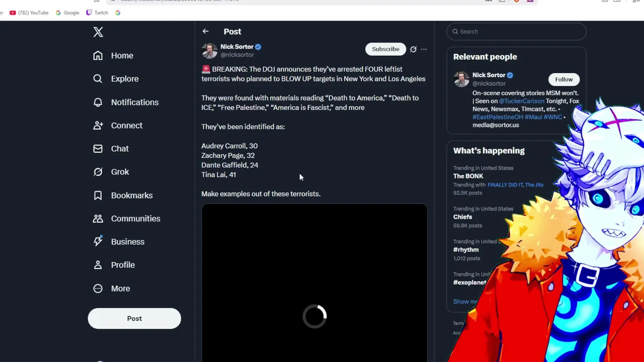This screenshot has height=362, width=644.
Task: Select Profile navigation item
Action: coord(123,265)
